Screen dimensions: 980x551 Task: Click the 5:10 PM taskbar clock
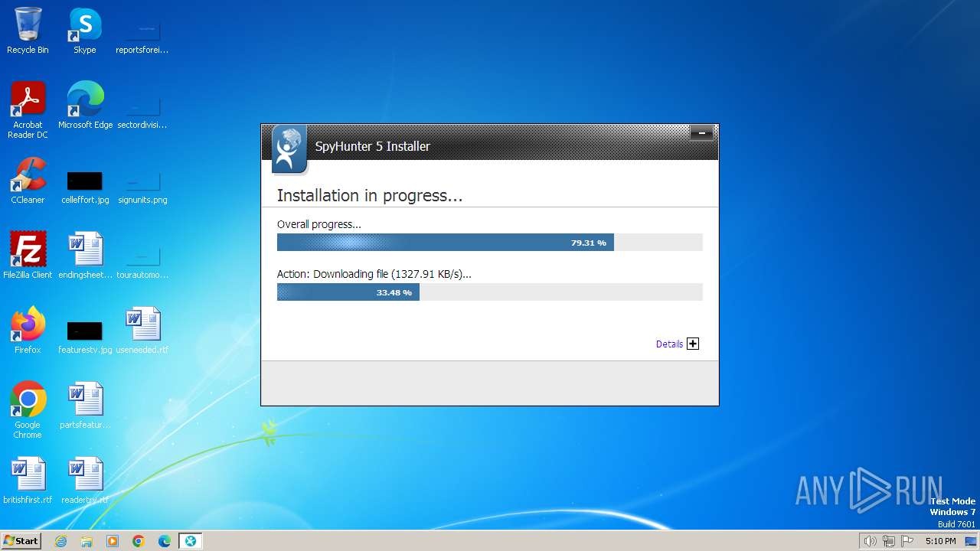[x=940, y=541]
